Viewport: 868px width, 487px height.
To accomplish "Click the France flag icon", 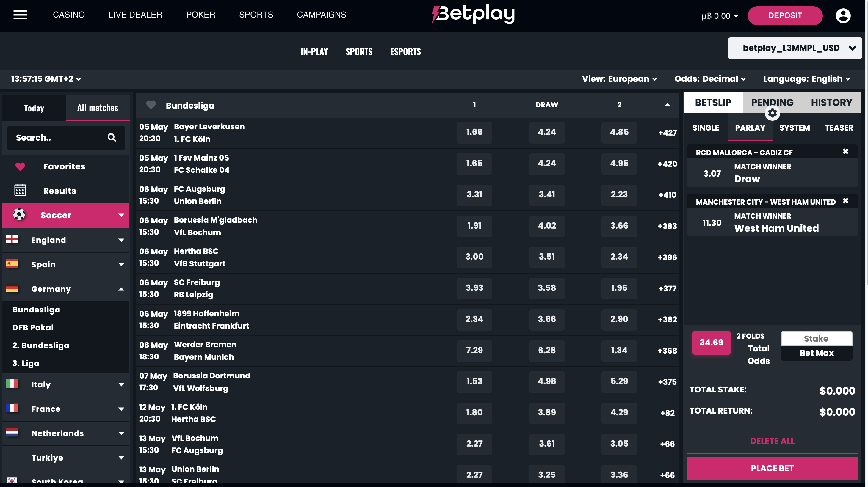I will coord(12,408).
